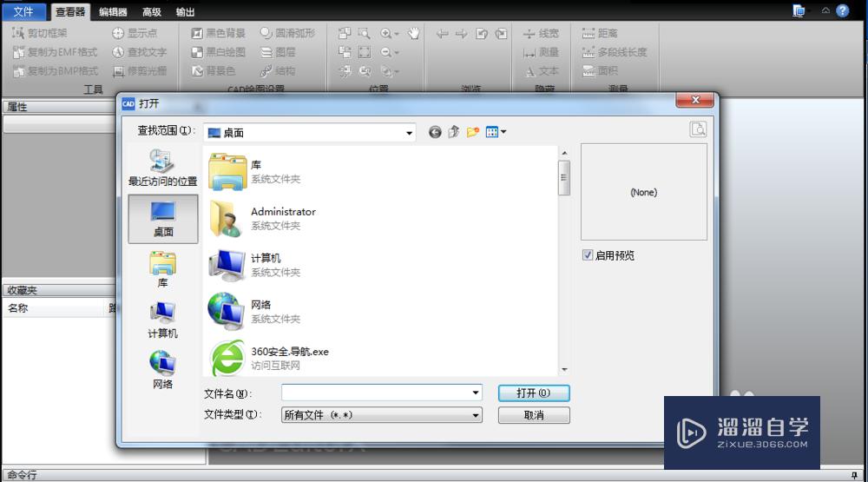Viewport: 868px width, 482px height.
Task: Click the 取消 button
Action: pos(534,415)
